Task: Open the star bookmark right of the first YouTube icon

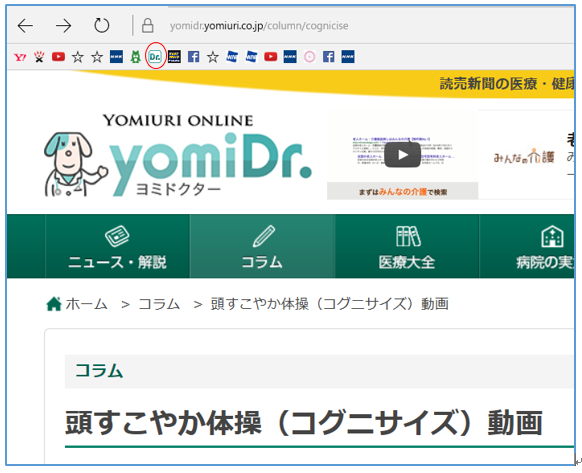Action: (78, 57)
